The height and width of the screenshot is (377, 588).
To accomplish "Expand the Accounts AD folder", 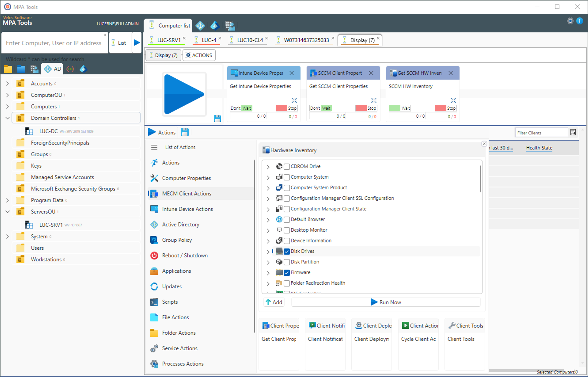I will point(7,84).
